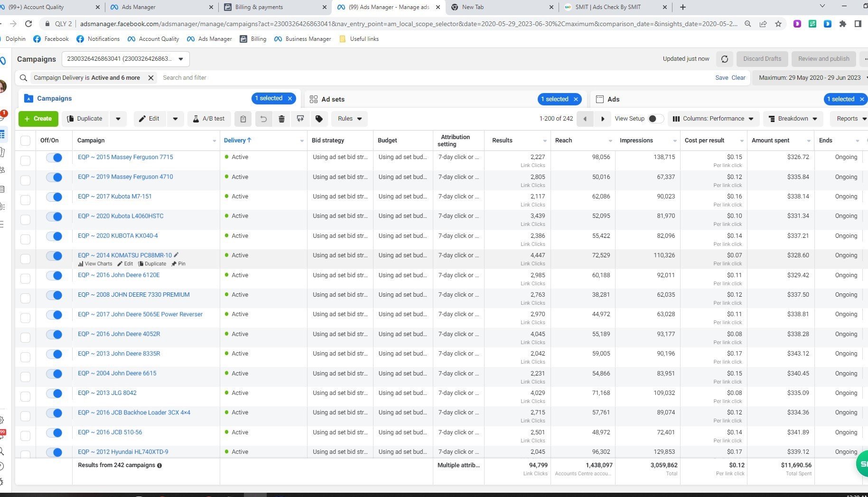Toggle off 2017 Kubota M7-151 campaign
Screen dimensions: 868x497
coord(54,197)
